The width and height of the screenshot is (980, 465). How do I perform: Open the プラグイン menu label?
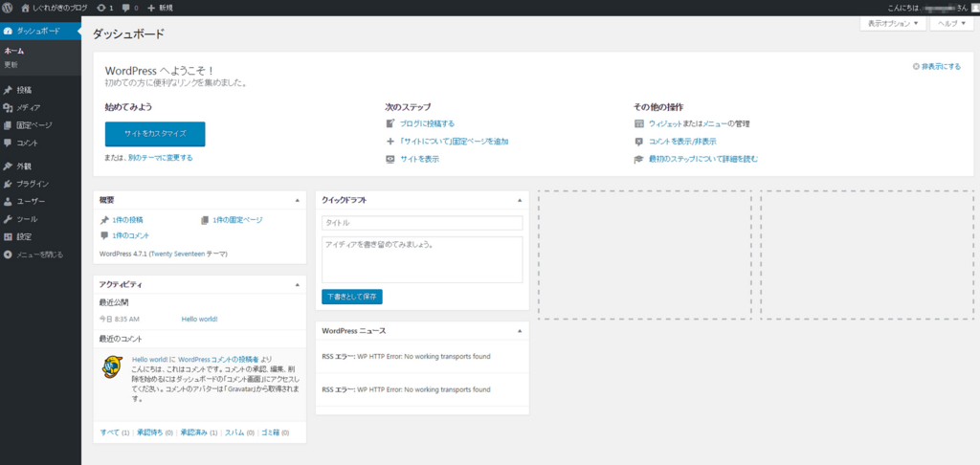pos(33,184)
